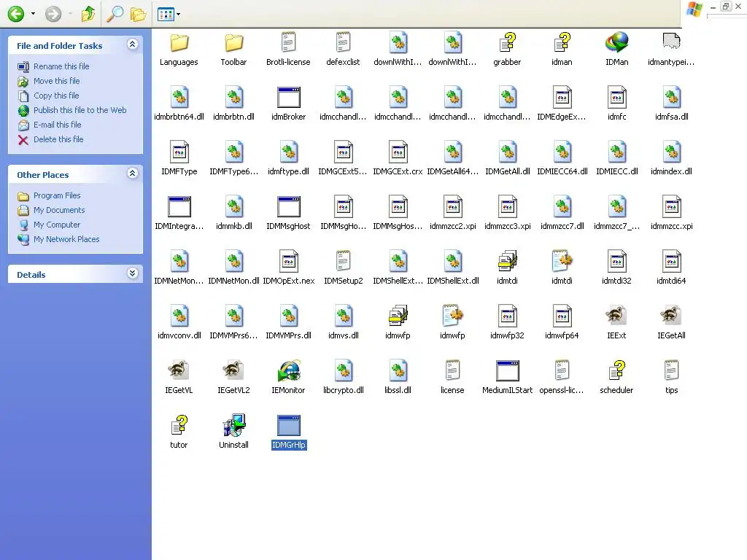The height and width of the screenshot is (560, 747).
Task: Select the Brotli-license text file
Action: click(288, 49)
